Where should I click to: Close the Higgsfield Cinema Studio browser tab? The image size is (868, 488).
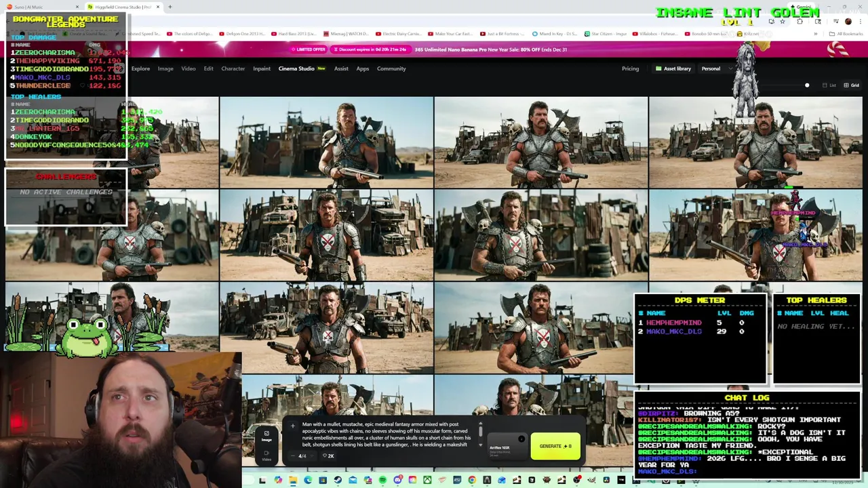pyautogui.click(x=158, y=7)
